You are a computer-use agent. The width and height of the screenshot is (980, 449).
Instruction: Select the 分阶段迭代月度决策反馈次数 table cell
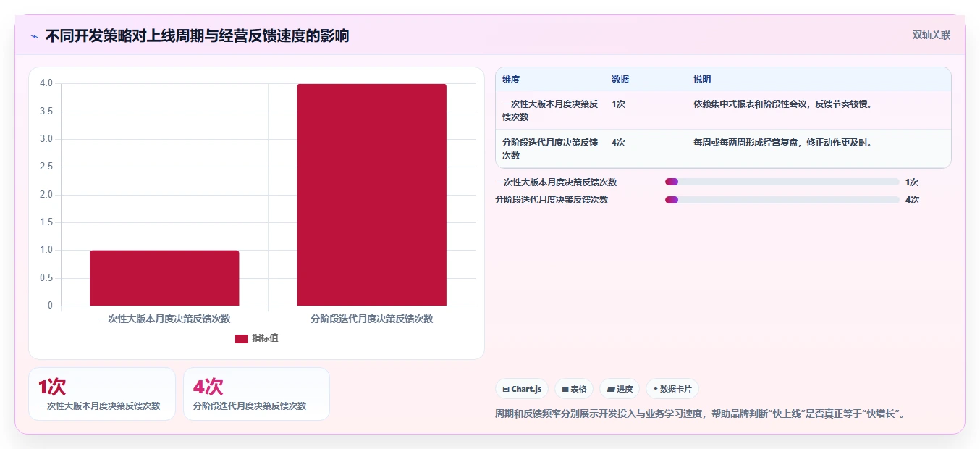click(551, 148)
